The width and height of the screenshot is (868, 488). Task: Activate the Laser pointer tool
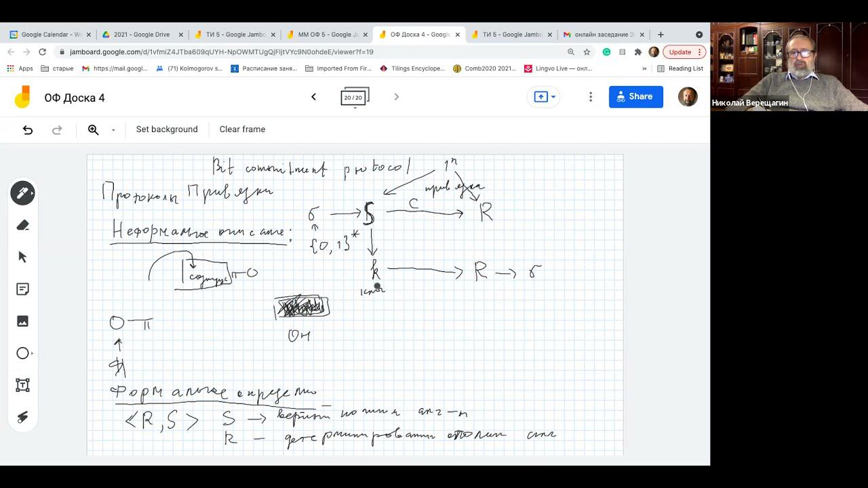pos(22,417)
